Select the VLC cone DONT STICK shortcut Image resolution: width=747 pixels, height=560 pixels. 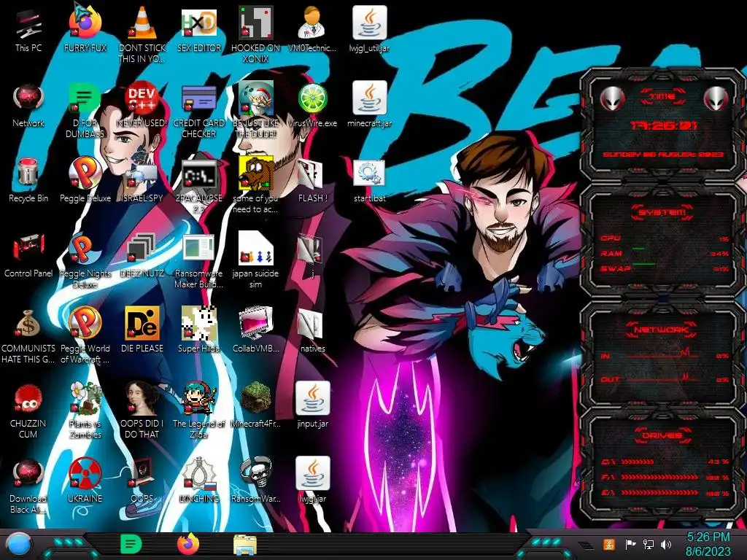(142, 24)
